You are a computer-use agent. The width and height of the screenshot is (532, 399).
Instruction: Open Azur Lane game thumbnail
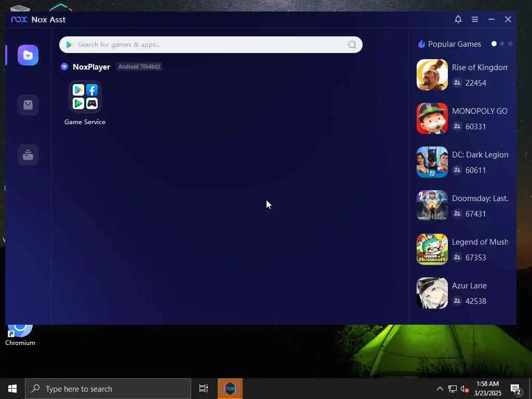(x=432, y=293)
